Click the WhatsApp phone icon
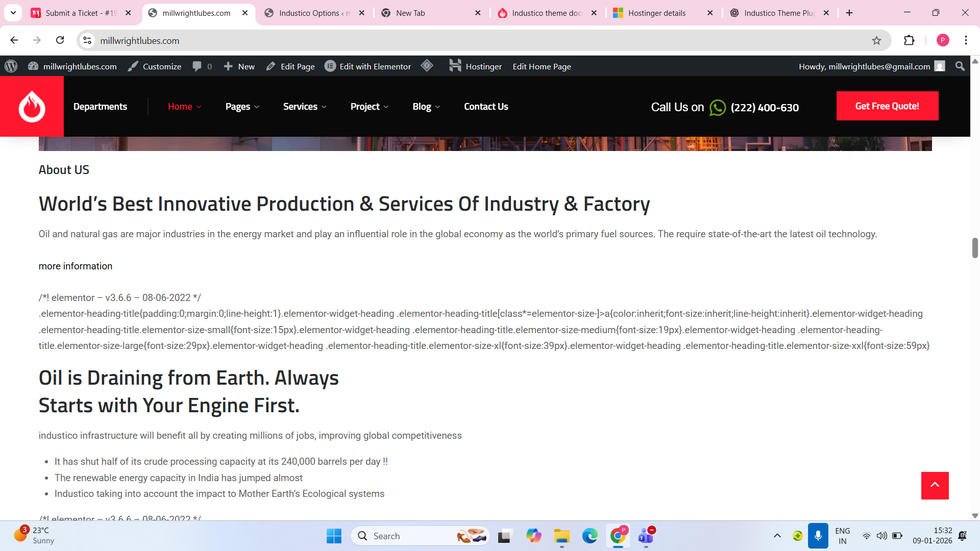The width and height of the screenshot is (980, 551). tap(717, 108)
